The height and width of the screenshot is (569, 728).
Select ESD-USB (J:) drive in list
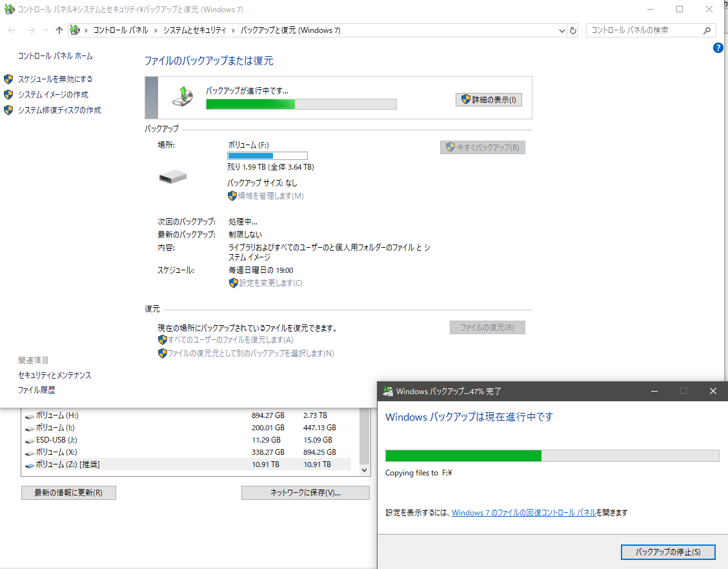57,440
